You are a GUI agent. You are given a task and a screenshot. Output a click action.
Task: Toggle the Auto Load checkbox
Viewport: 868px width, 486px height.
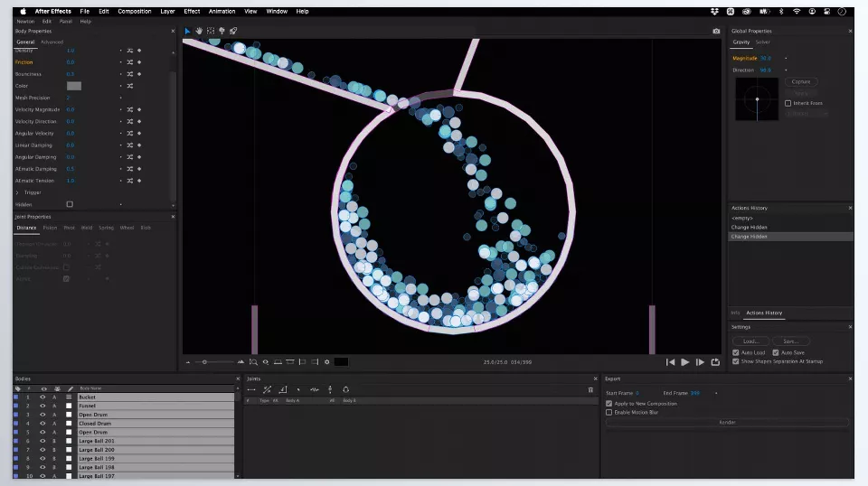[x=736, y=352]
